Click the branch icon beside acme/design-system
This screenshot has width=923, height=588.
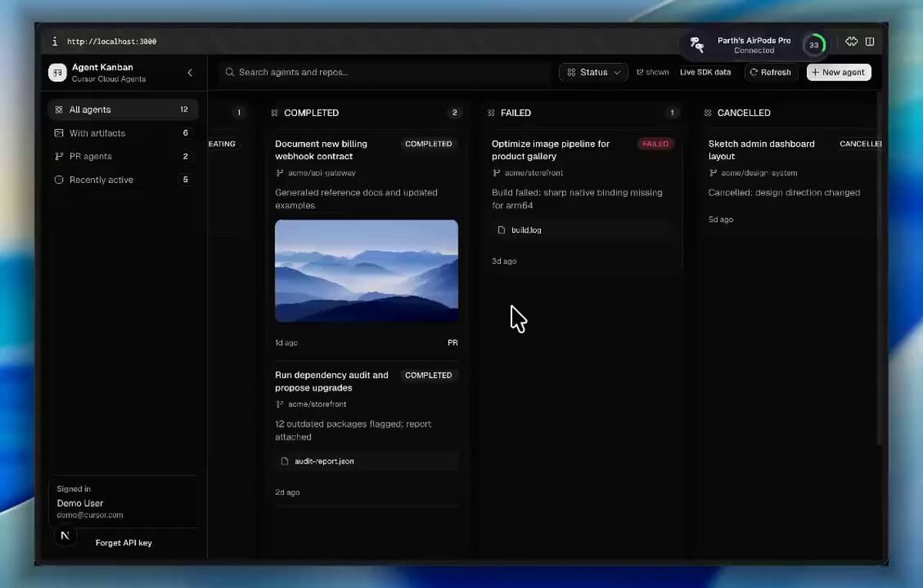click(713, 173)
